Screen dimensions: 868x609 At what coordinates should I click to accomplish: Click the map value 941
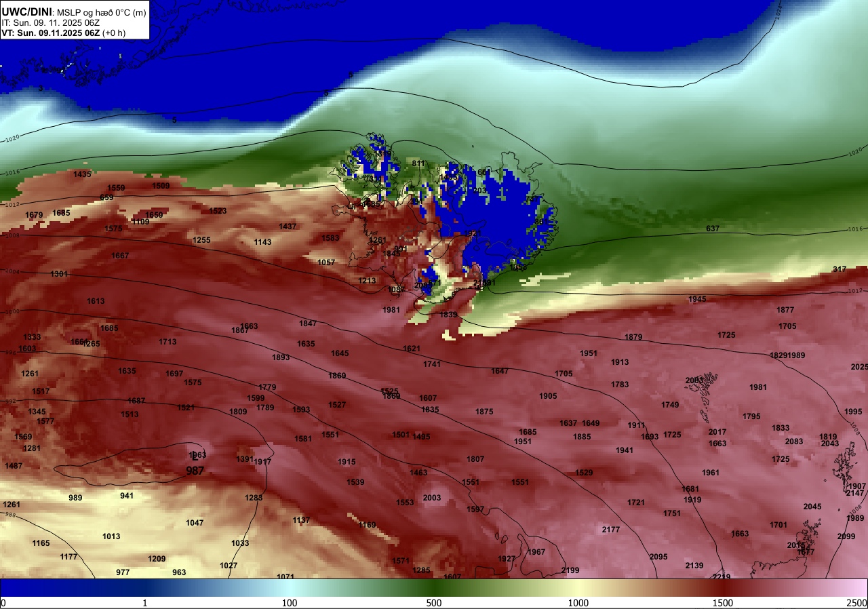pos(127,496)
